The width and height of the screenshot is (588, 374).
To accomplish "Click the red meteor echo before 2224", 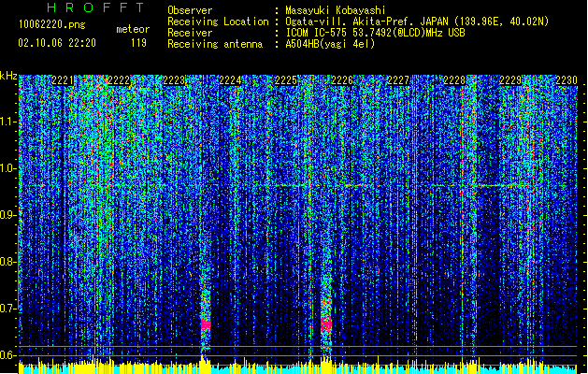I will coord(206,324).
